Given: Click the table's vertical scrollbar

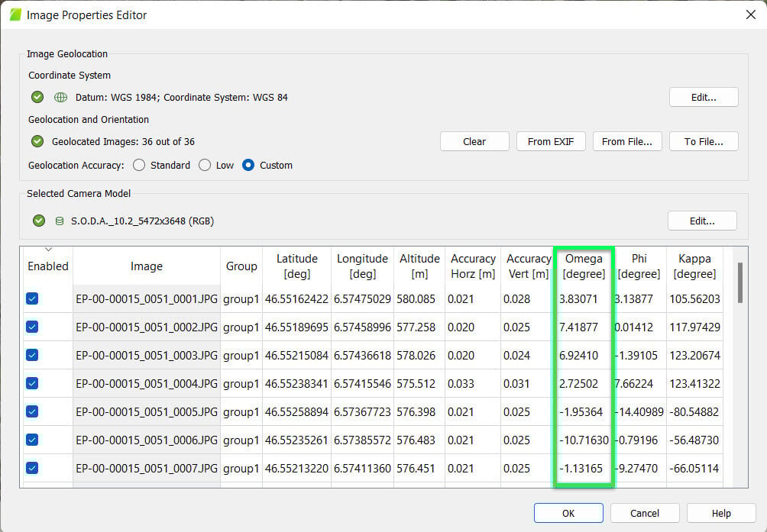Looking at the screenshot, I should [x=739, y=282].
